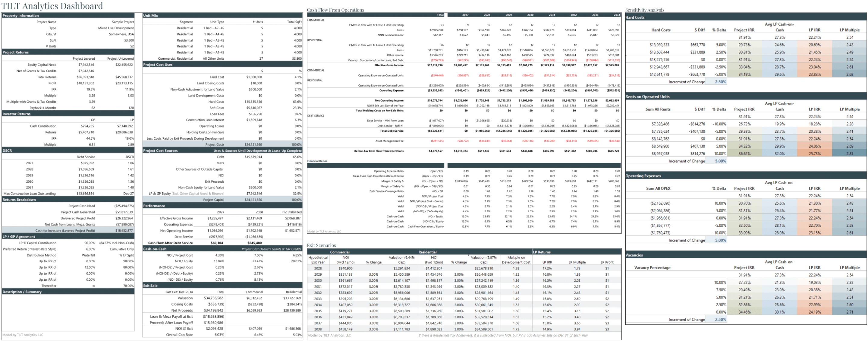Viewport: 868px width, 341px height.
Task: Click the 'Valuation (6.44% Cap)' column header
Action: tap(402, 260)
